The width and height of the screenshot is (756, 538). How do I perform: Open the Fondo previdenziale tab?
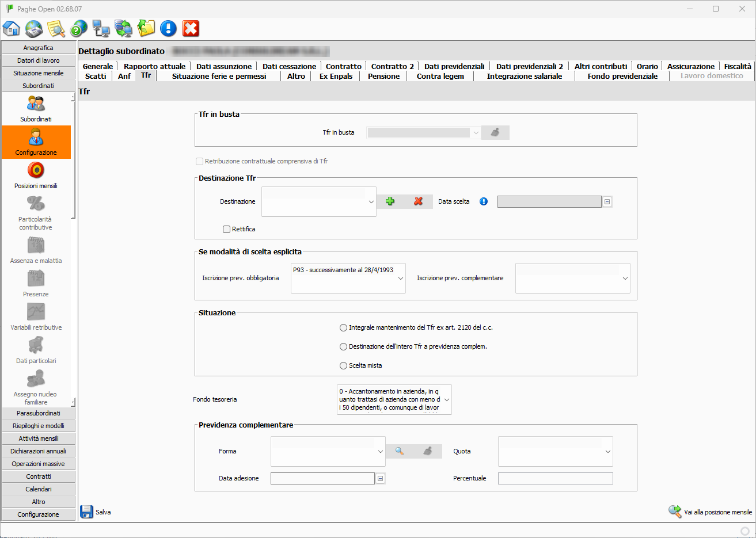click(x=622, y=76)
